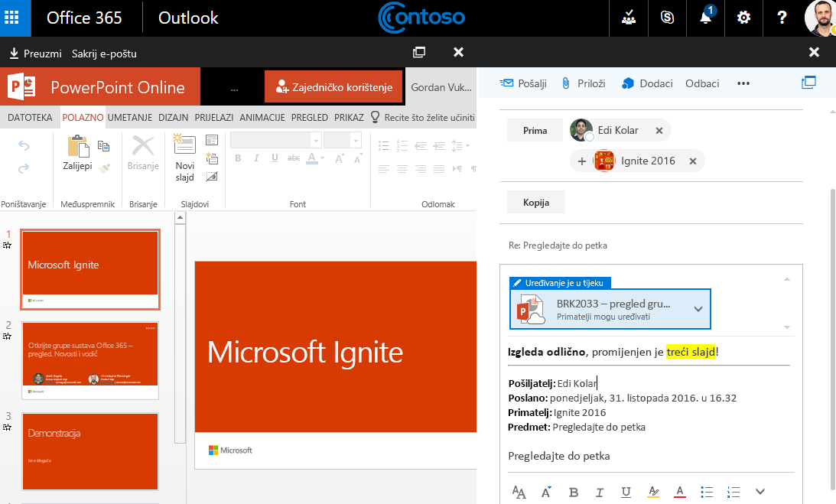Select slide 1 thumbnail Microsoft Ignite

(x=90, y=269)
